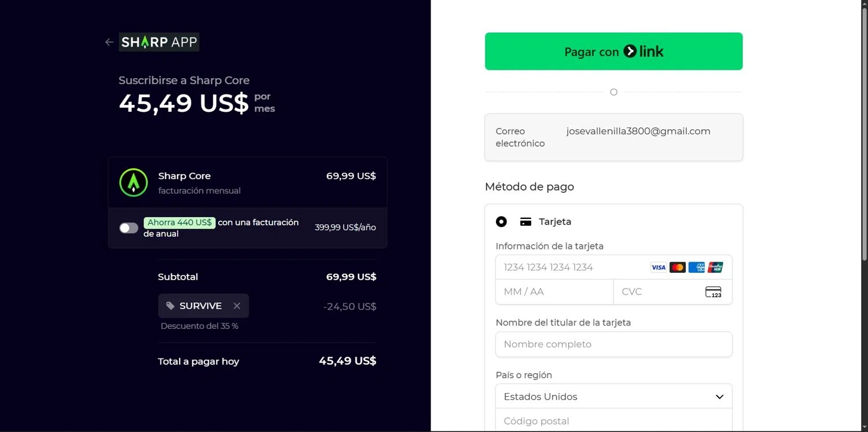Click the Visa card logo

(659, 268)
